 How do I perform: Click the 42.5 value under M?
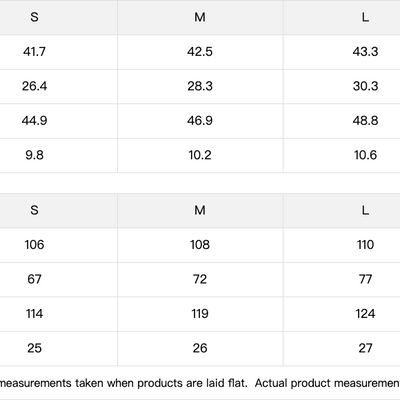pos(200,52)
